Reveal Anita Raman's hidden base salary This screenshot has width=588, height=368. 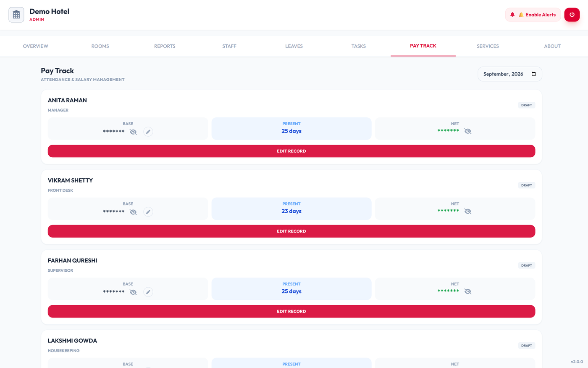(x=133, y=132)
